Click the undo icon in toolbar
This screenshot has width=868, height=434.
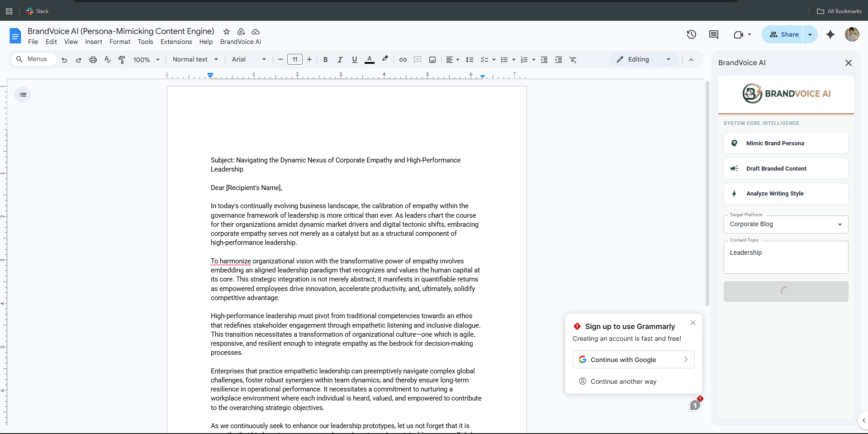pyautogui.click(x=64, y=60)
